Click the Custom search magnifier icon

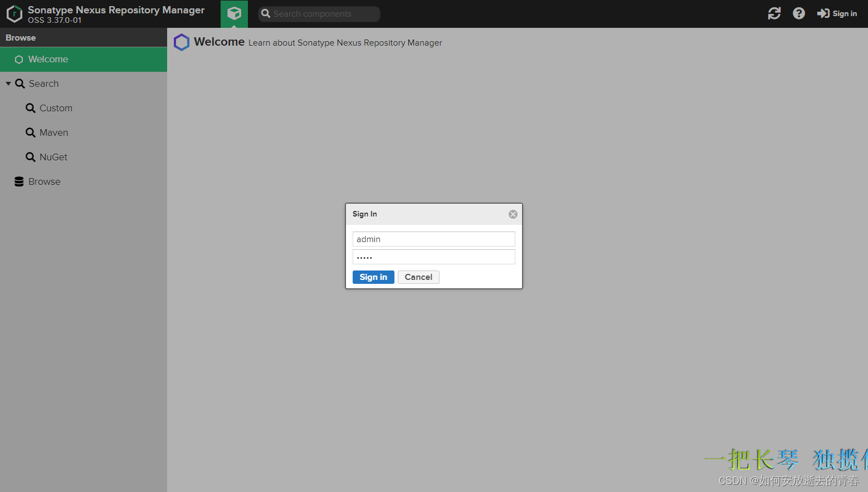coord(31,108)
